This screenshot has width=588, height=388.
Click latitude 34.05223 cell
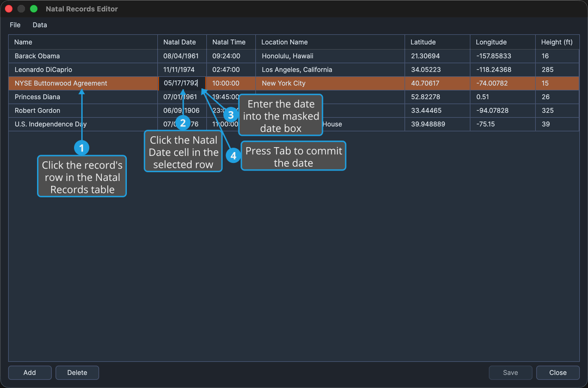(437, 69)
